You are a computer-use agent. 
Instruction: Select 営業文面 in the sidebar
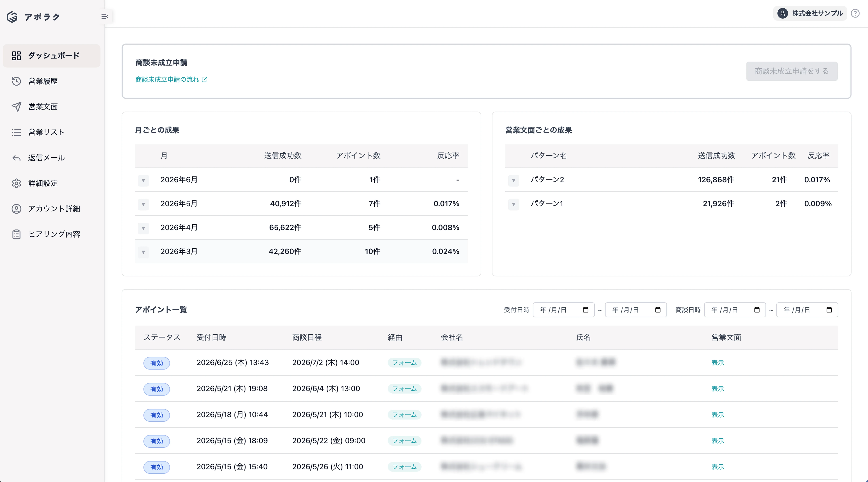tap(52, 107)
